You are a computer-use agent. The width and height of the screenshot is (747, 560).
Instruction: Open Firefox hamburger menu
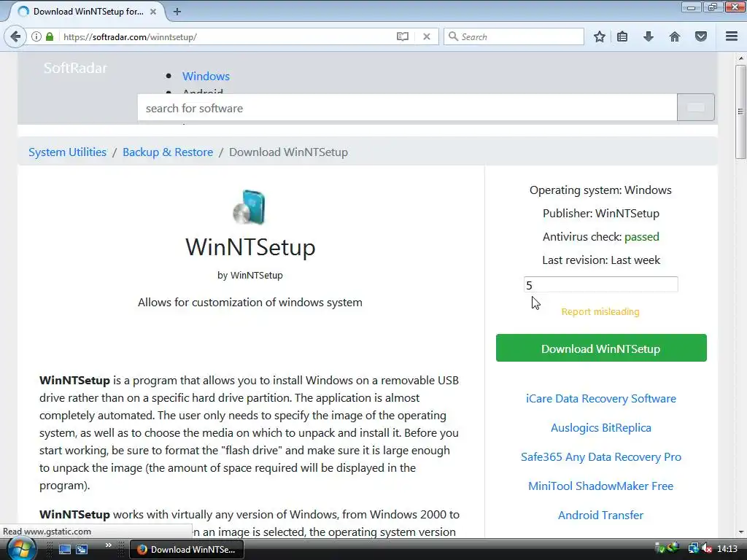pyautogui.click(x=732, y=36)
